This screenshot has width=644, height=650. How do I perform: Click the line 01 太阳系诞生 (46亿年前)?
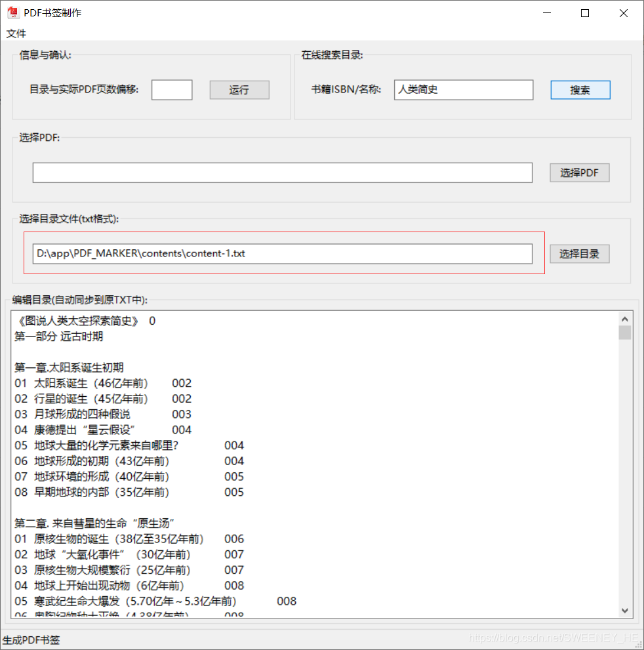tap(103, 383)
